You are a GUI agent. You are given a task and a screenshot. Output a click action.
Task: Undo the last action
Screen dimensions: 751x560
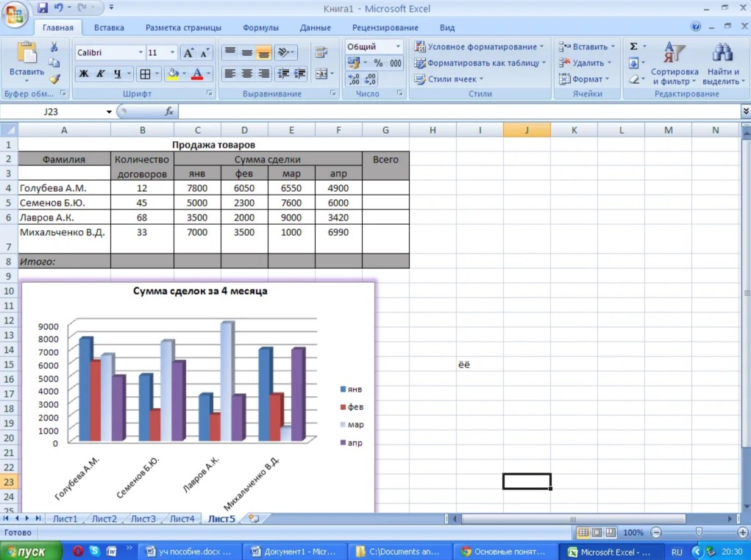[x=58, y=7]
